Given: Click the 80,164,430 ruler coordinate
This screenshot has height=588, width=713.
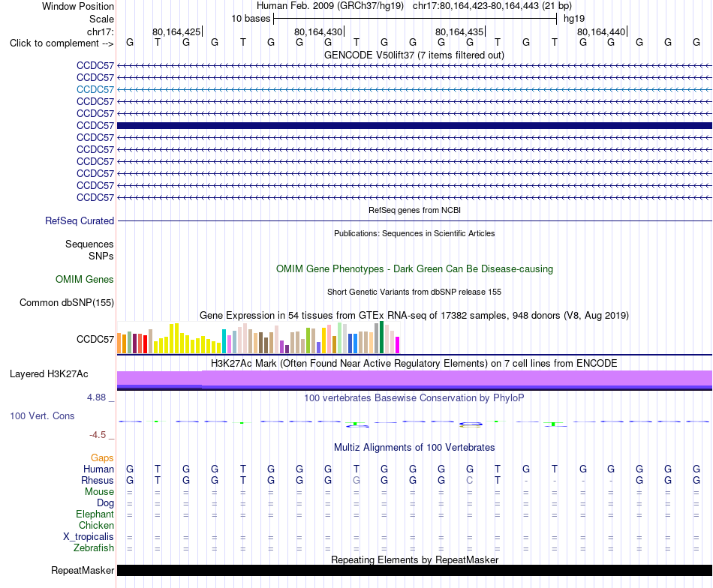Looking at the screenshot, I should tap(318, 31).
